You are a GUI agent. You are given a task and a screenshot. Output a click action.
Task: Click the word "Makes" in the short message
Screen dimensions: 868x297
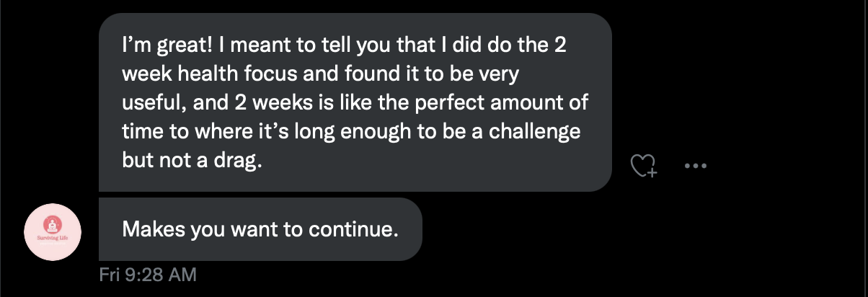tap(146, 230)
